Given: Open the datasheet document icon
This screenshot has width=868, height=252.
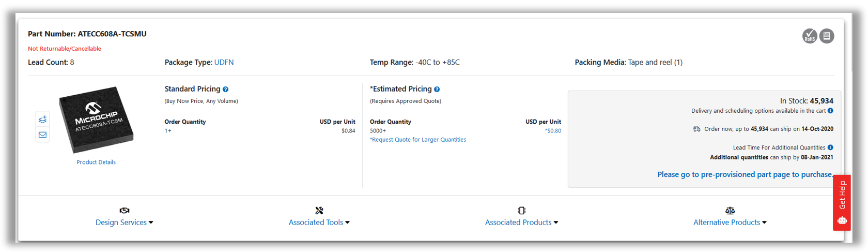Looking at the screenshot, I should tap(827, 36).
